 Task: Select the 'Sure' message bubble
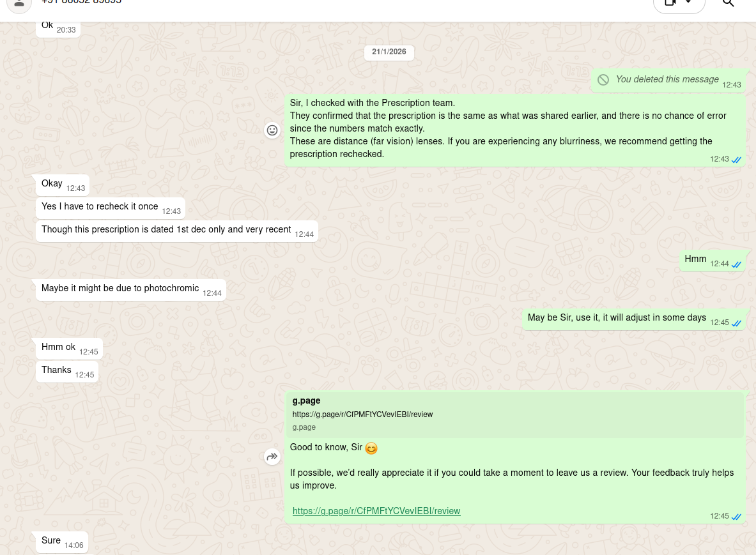point(62,542)
